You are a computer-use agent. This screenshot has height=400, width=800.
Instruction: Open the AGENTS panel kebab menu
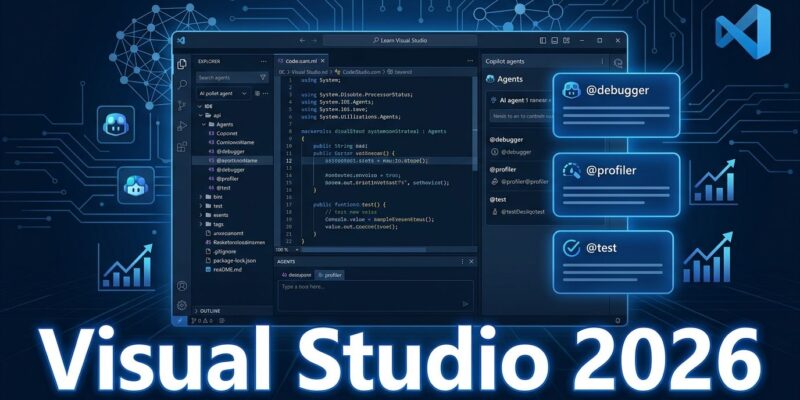462,261
